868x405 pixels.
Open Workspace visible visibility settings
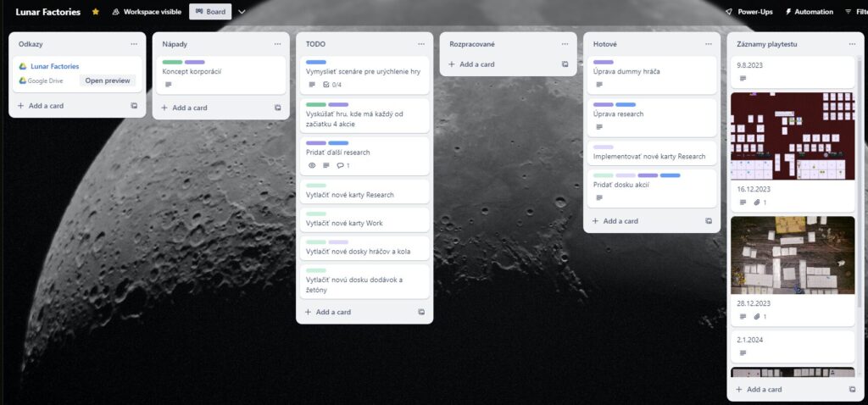tap(147, 12)
